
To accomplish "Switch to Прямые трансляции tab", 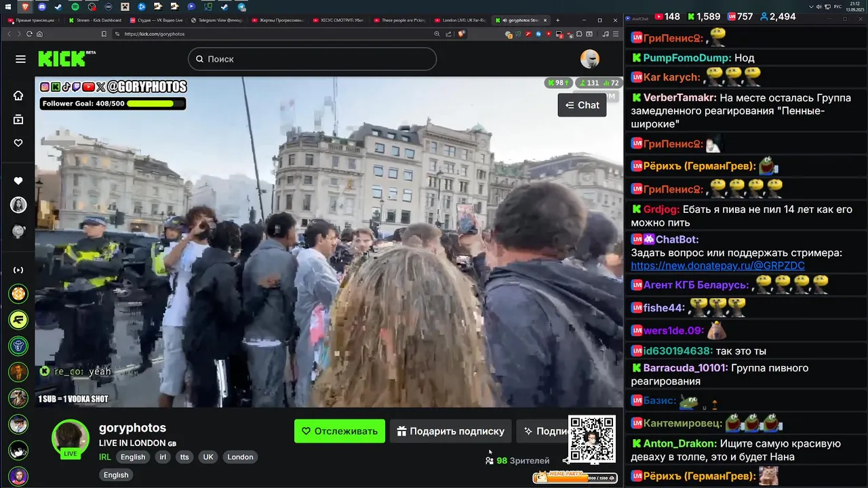I will point(33,20).
